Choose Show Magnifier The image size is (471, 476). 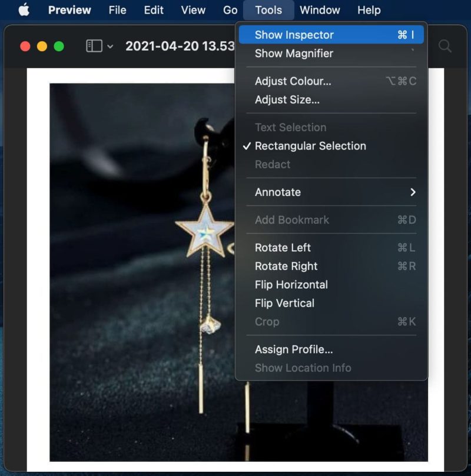click(294, 54)
